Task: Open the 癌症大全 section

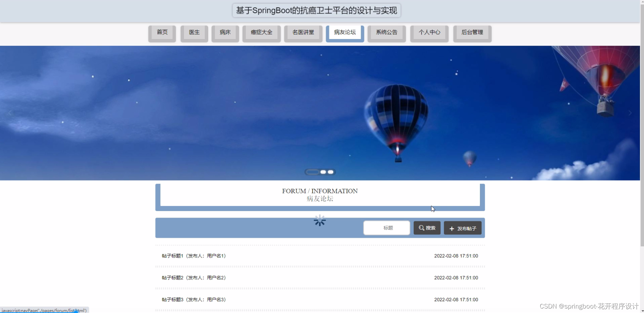Action: (x=261, y=32)
